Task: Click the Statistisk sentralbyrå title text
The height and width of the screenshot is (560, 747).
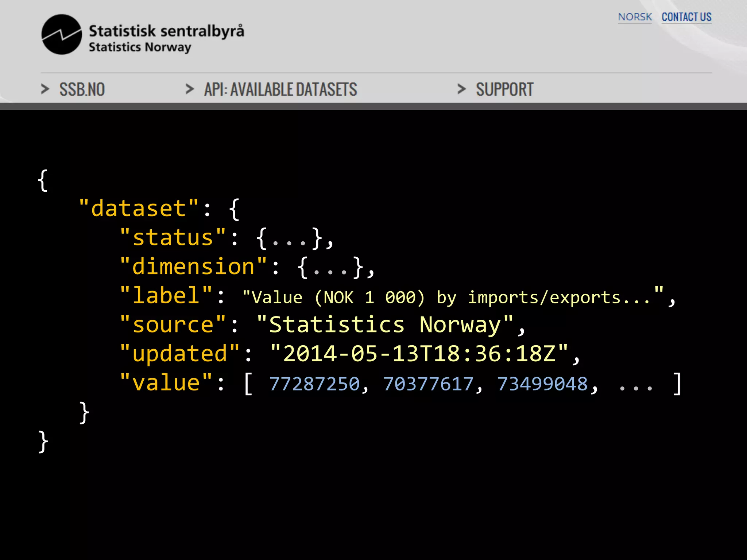Action: tap(166, 31)
